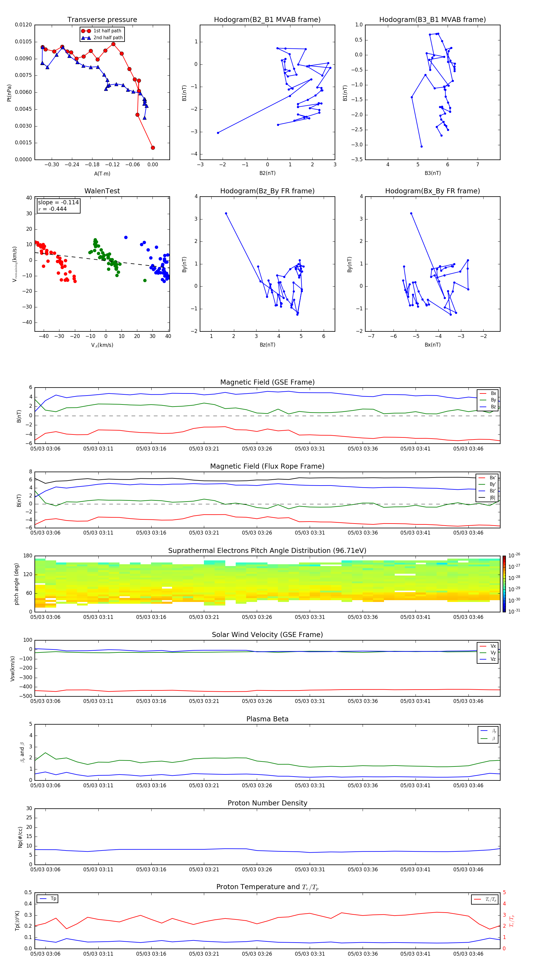Click the pitch angle plot colorbar
This screenshot has height=980, width=535.
point(504,584)
